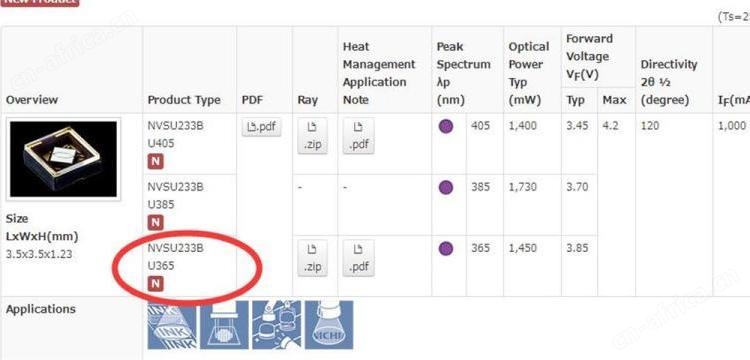Download the Ray .zip file for U405
Viewport: 750px width, 360px height.
[x=312, y=136]
